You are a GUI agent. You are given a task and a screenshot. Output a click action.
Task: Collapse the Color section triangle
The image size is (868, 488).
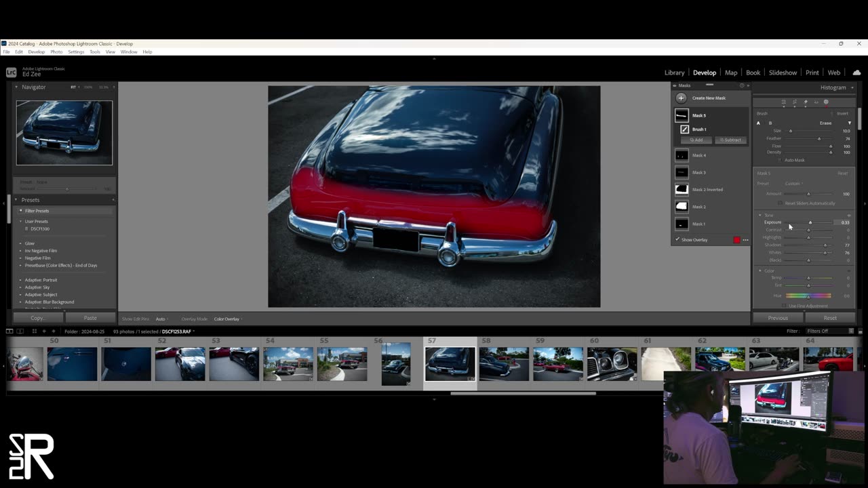759,270
